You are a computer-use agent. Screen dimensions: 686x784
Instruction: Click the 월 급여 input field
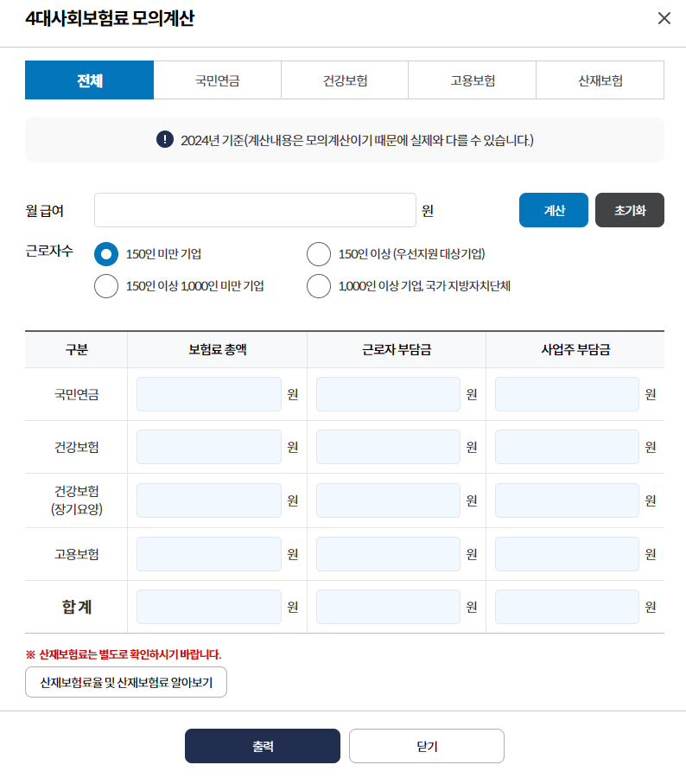(x=256, y=210)
